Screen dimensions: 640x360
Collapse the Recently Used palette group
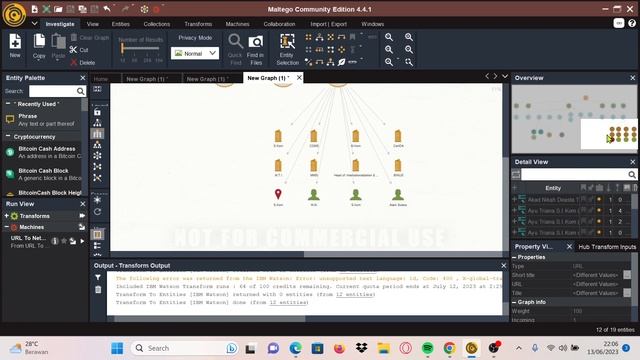pos(8,104)
